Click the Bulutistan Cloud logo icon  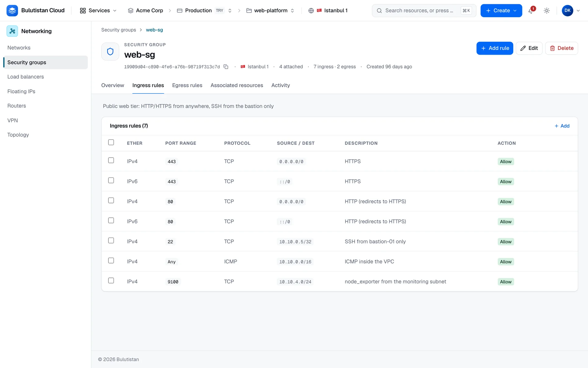point(12,10)
